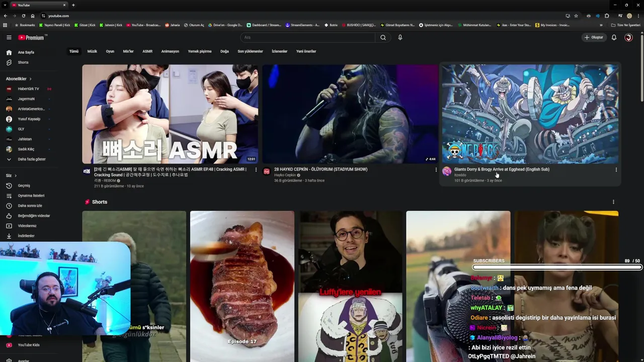This screenshot has width=644, height=362.
Task: Select the Son yüklenenler filter chip
Action: coord(250,51)
